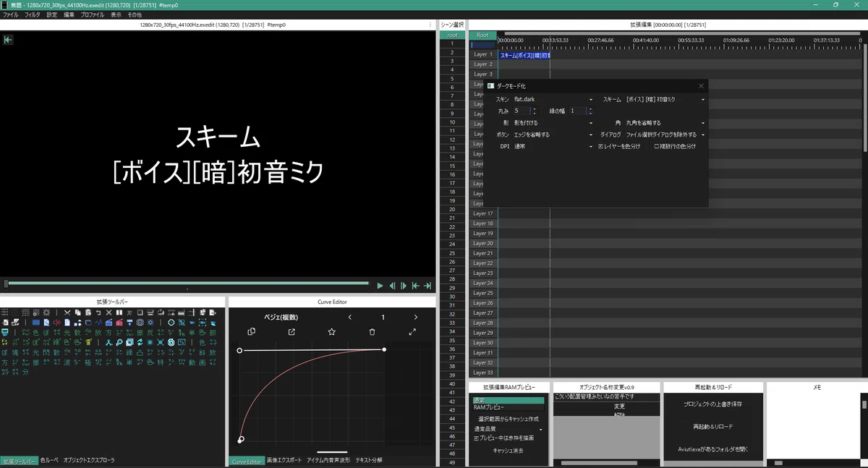This screenshot has width=868, height=468.
Task: Open the スキーム dropdown
Action: click(x=665, y=99)
